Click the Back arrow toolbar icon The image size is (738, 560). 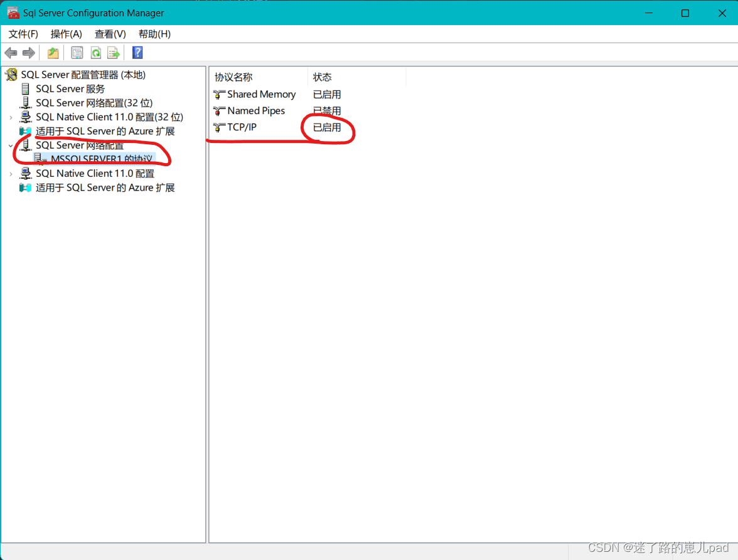(x=11, y=53)
